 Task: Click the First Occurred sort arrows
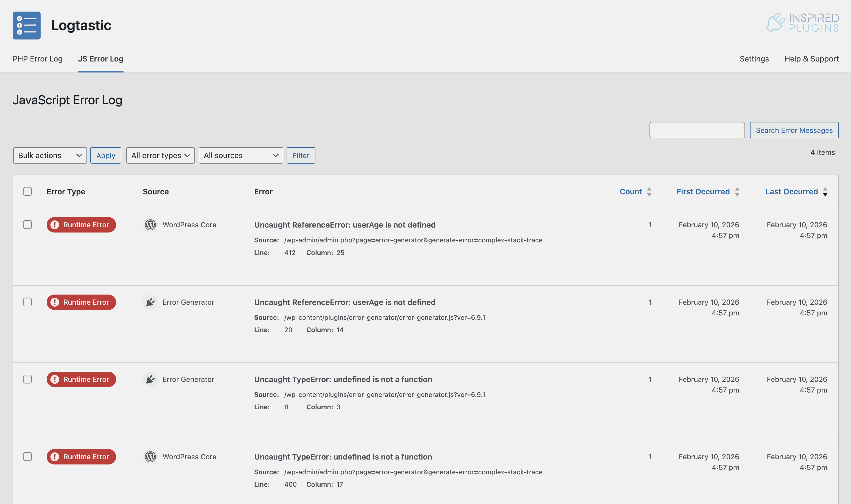[737, 192]
